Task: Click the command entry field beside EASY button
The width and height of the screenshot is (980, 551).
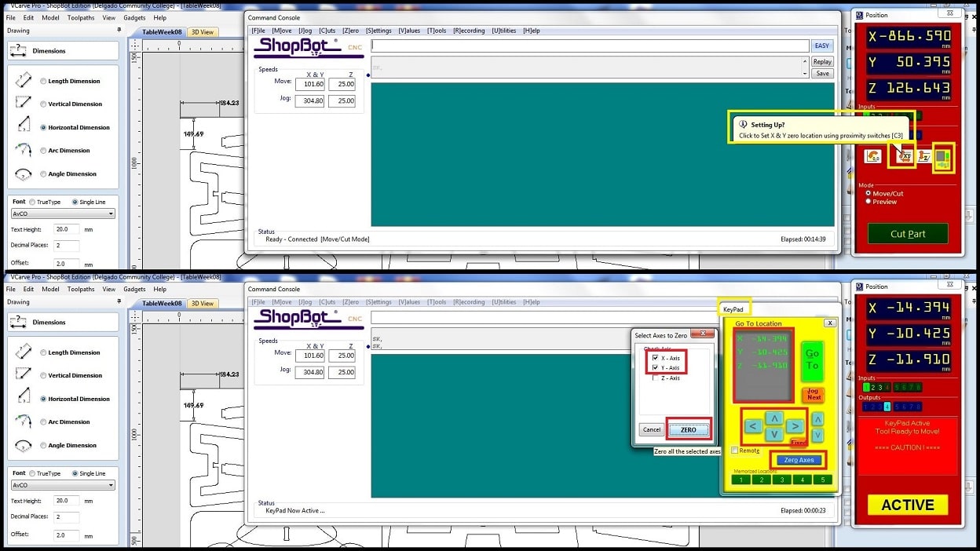Action: 591,46
